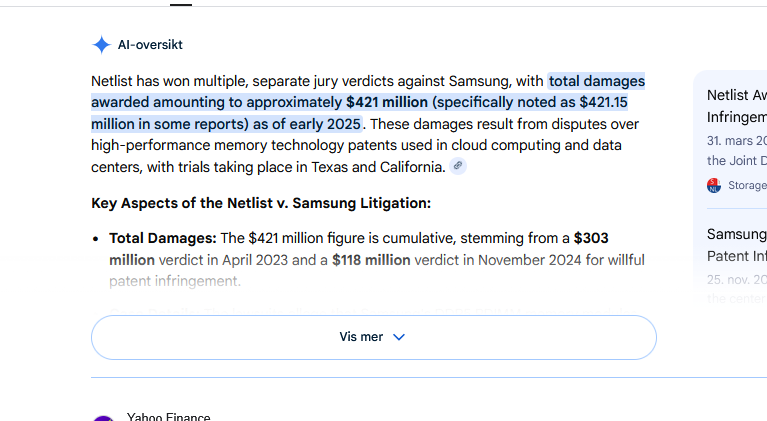Click the blue AI sparkle icon
The width and height of the screenshot is (767, 421).
pos(101,44)
